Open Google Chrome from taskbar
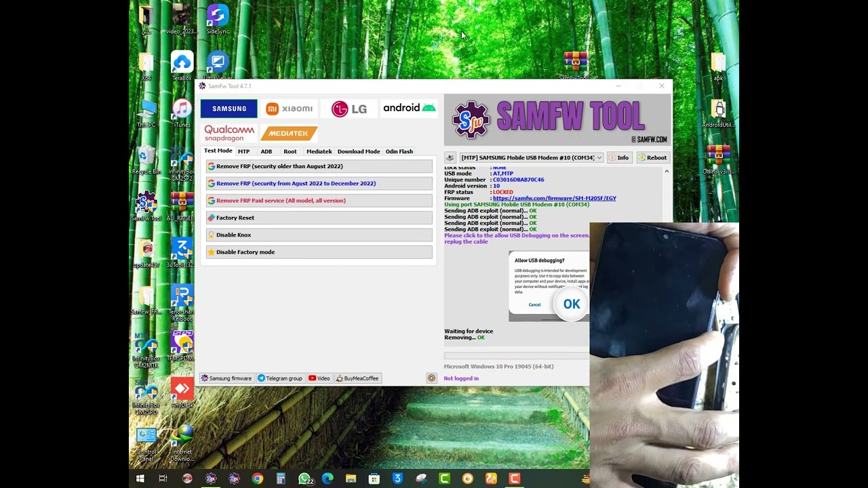 tap(257, 479)
